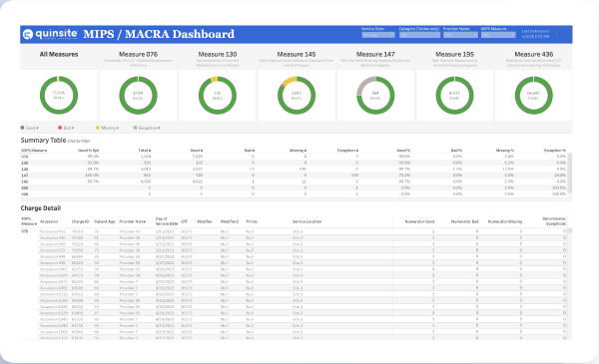The width and height of the screenshot is (599, 364).
Task: Open the Service Date dropdown
Action: (377, 35)
